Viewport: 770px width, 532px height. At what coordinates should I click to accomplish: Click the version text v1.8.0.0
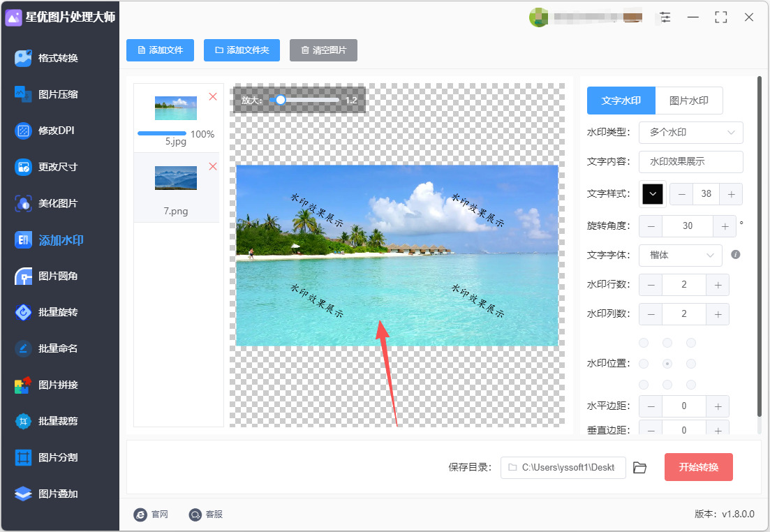(738, 515)
